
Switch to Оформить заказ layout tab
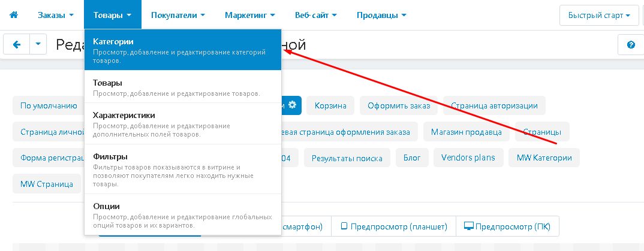click(399, 105)
